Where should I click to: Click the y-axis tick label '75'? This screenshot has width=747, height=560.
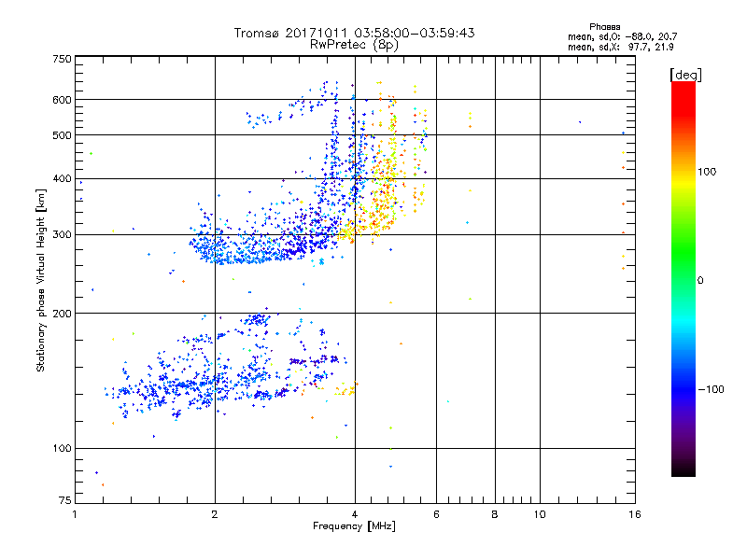(x=65, y=500)
